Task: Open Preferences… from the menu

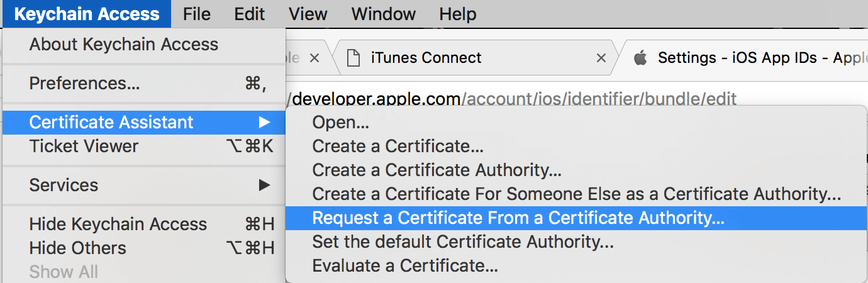Action: [144, 84]
